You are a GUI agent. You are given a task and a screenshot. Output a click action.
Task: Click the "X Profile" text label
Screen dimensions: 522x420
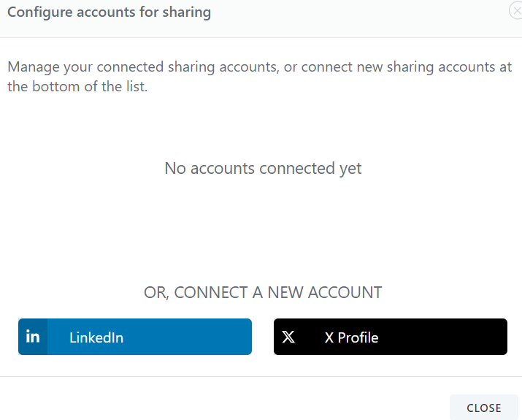point(352,337)
